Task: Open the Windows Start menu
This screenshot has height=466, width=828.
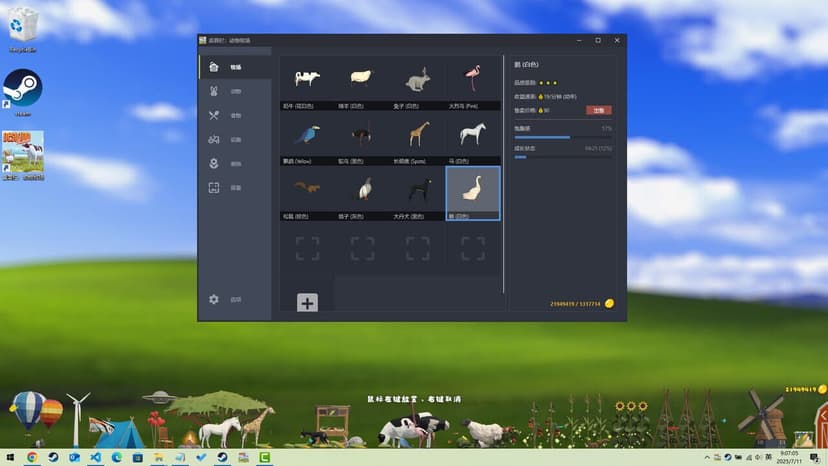Action: (10, 458)
